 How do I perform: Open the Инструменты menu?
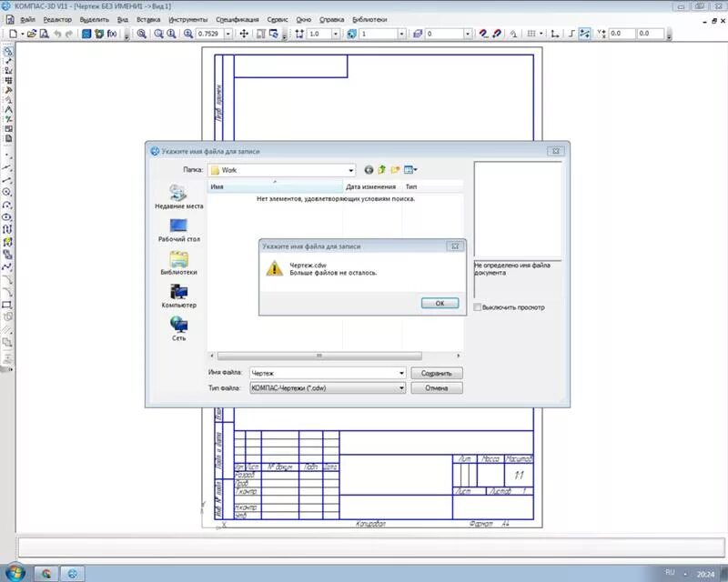click(188, 19)
